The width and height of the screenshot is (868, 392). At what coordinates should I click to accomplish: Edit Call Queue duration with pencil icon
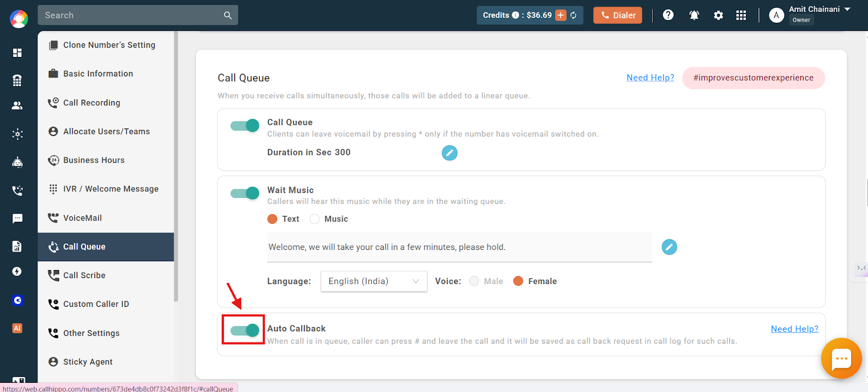(449, 153)
